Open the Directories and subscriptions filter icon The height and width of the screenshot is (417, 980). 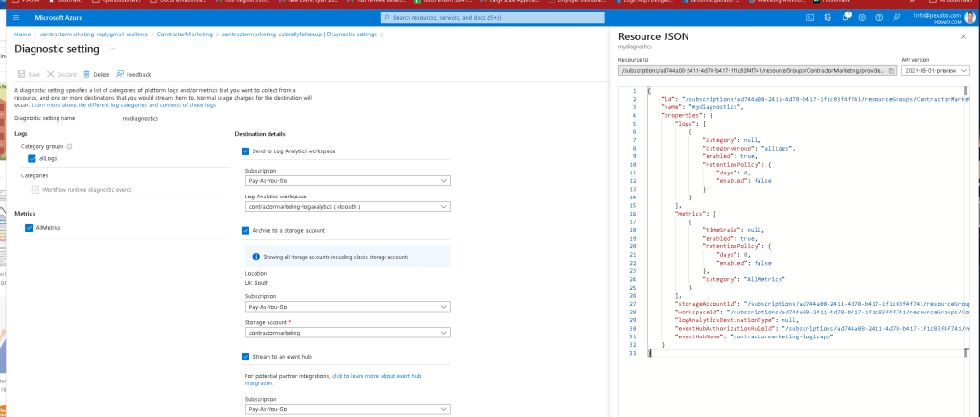click(828, 17)
